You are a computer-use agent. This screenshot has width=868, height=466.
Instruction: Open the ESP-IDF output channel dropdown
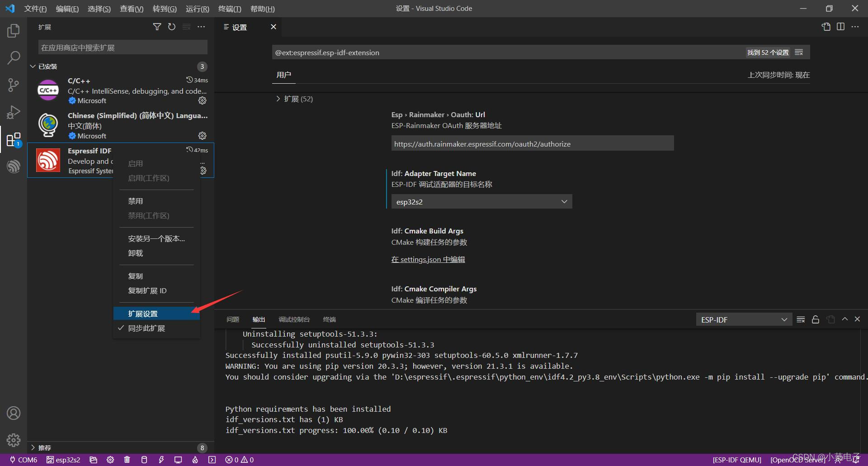[x=744, y=319]
